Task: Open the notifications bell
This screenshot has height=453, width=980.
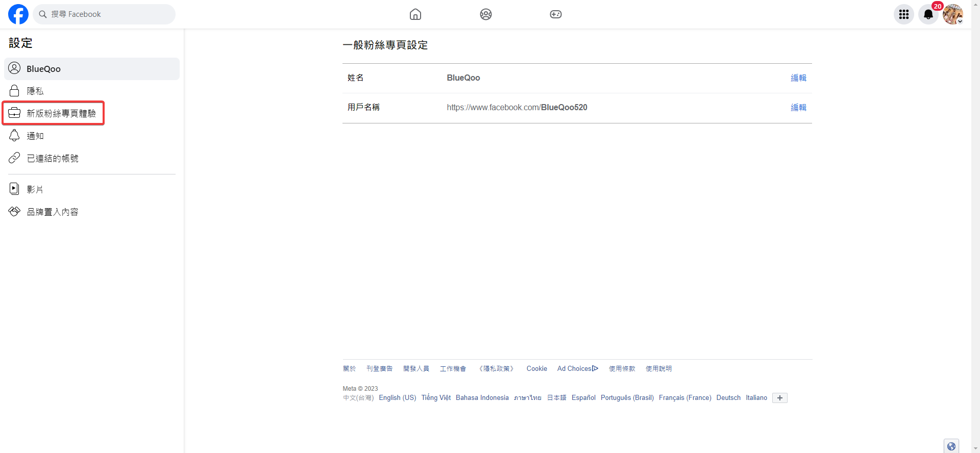Action: pyautogui.click(x=928, y=14)
